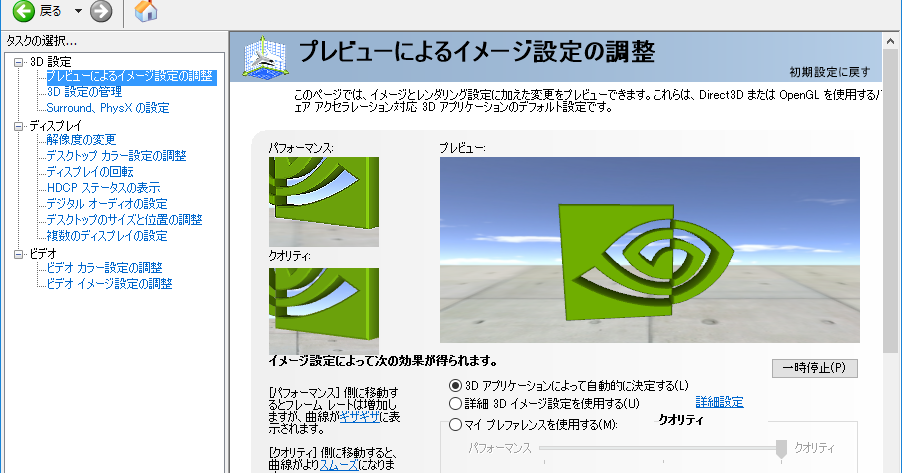
Task: Open ディスプレイの回転
Action: click(90, 172)
